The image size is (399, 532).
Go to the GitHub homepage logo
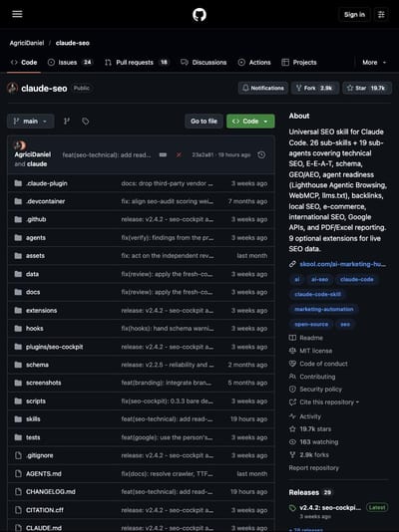tap(199, 15)
